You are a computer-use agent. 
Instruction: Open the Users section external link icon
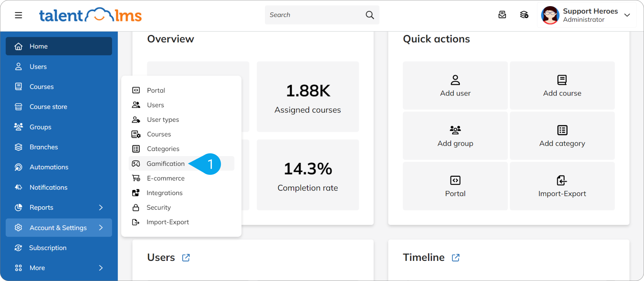click(186, 258)
